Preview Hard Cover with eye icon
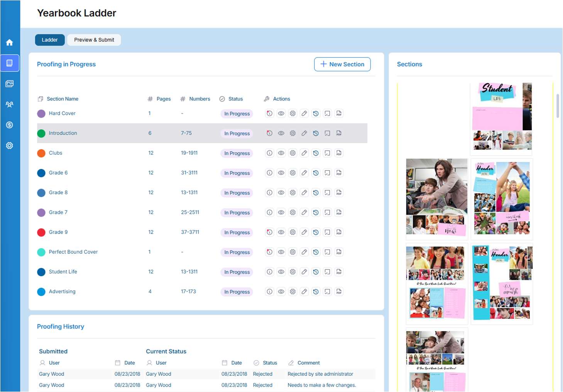563x392 pixels. click(281, 113)
